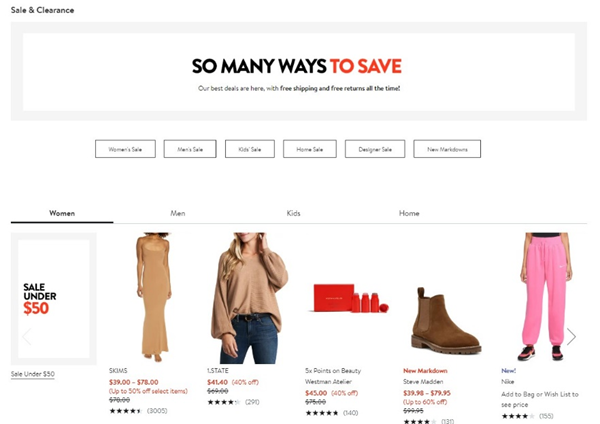Switch to the Men tab
Viewport: 600px width, 424px height.
178,213
